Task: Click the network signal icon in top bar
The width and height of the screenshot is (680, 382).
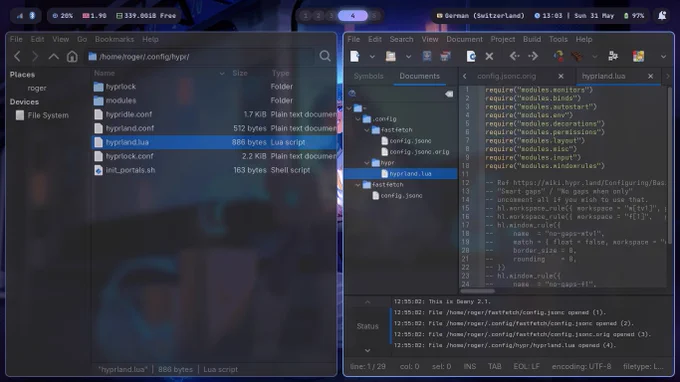Action: click(x=20, y=16)
